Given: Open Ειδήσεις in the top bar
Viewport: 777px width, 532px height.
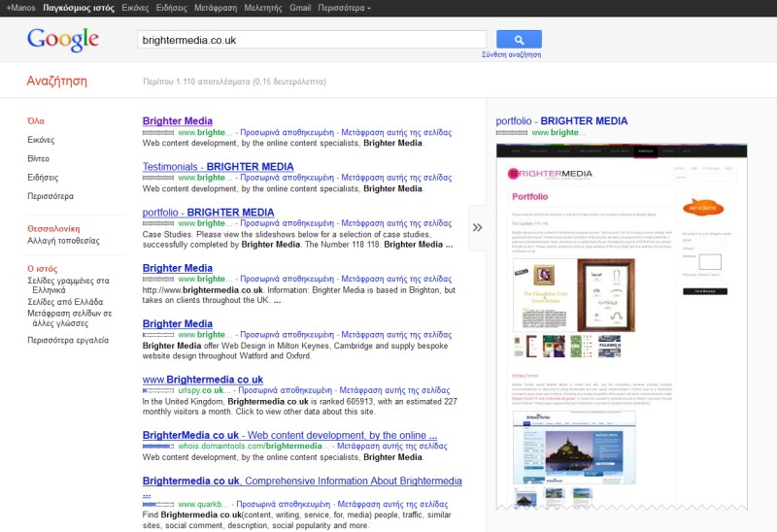Looking at the screenshot, I should (x=172, y=8).
